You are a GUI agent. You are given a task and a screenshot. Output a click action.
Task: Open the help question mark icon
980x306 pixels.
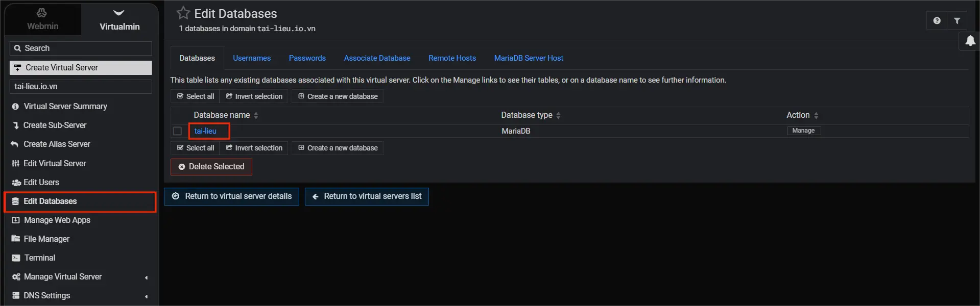(937, 21)
